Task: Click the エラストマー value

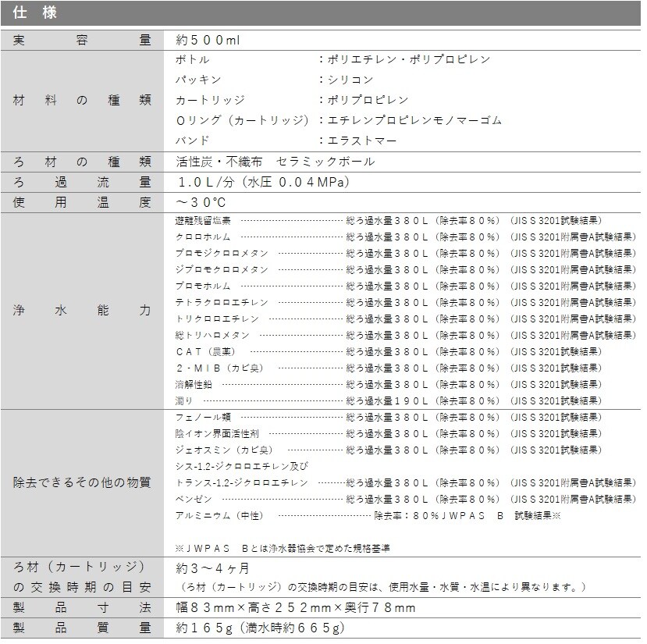Action: coord(361,141)
